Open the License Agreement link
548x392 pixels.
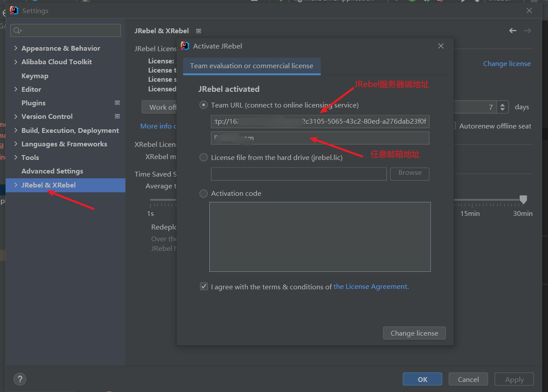(x=371, y=287)
